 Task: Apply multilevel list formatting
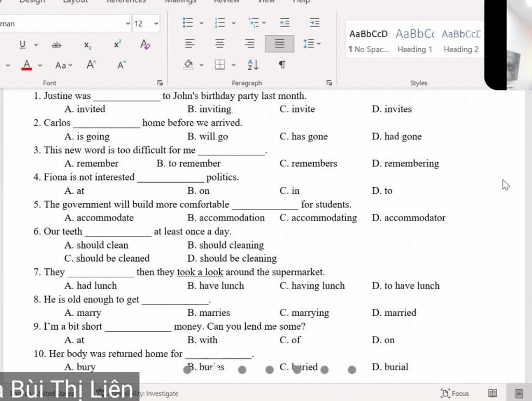pos(254,22)
